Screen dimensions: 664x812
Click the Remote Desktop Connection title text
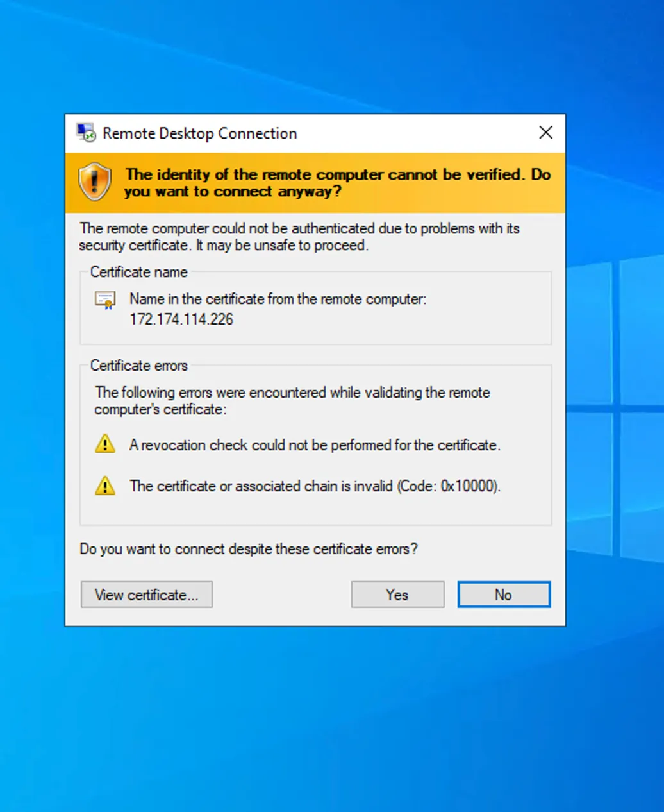pos(199,133)
